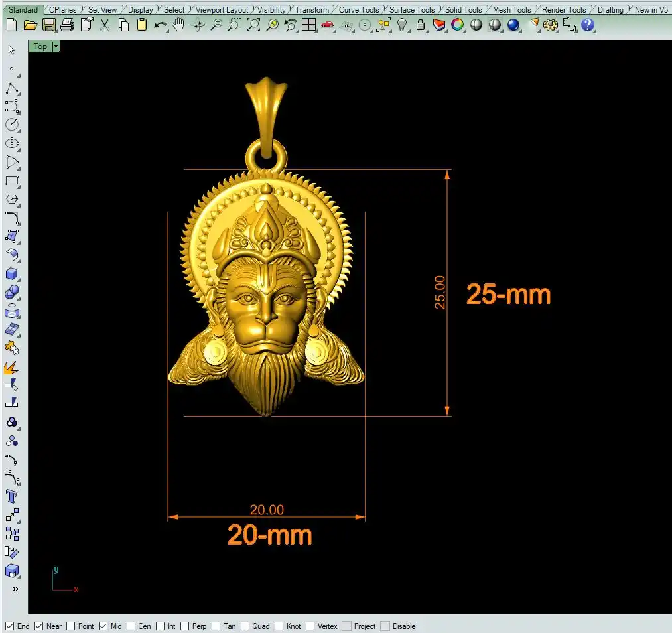Select the Circle tool in left toolbar
Viewport: 672px width, 633px height.
click(11, 125)
